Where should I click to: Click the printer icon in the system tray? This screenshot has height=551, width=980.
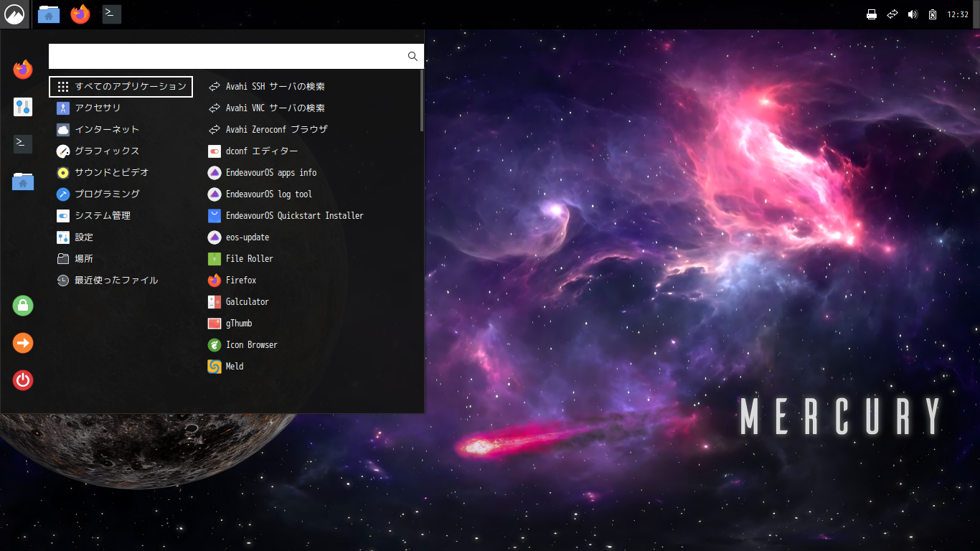872,14
